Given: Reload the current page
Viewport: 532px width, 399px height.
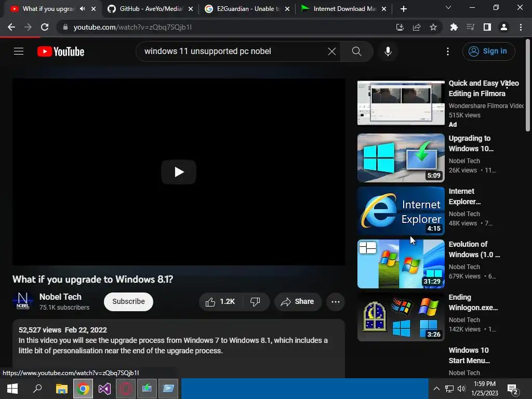Looking at the screenshot, I should click(45, 27).
